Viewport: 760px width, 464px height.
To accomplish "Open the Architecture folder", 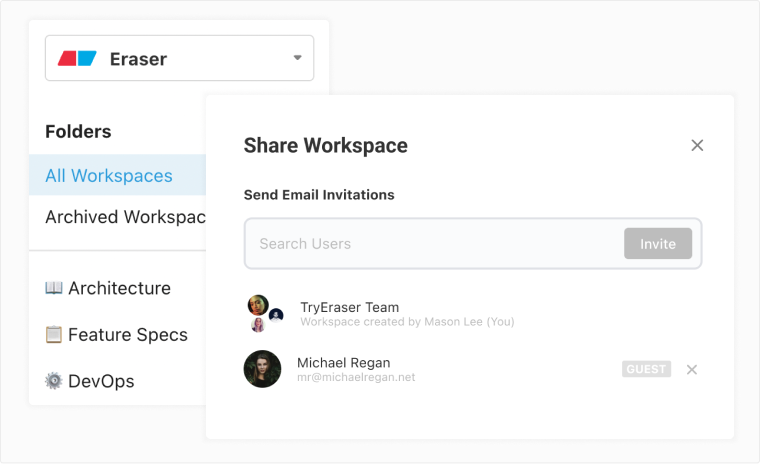I will [x=119, y=288].
